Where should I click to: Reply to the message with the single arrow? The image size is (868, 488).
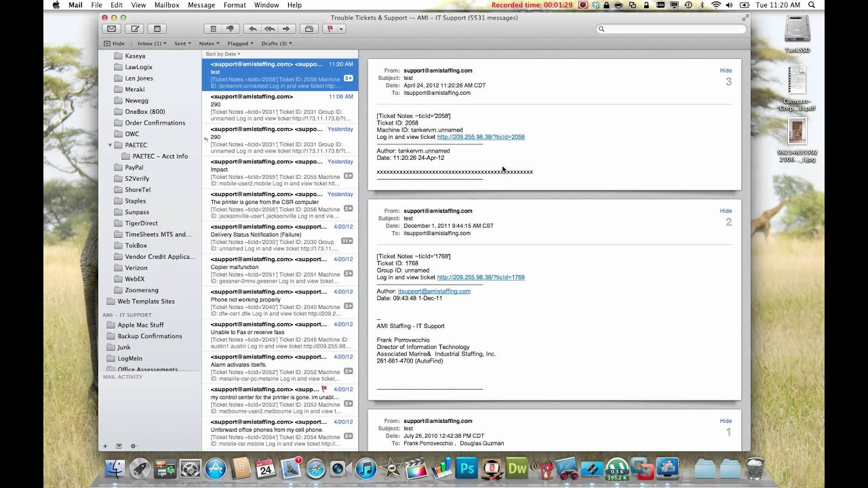(x=253, y=29)
